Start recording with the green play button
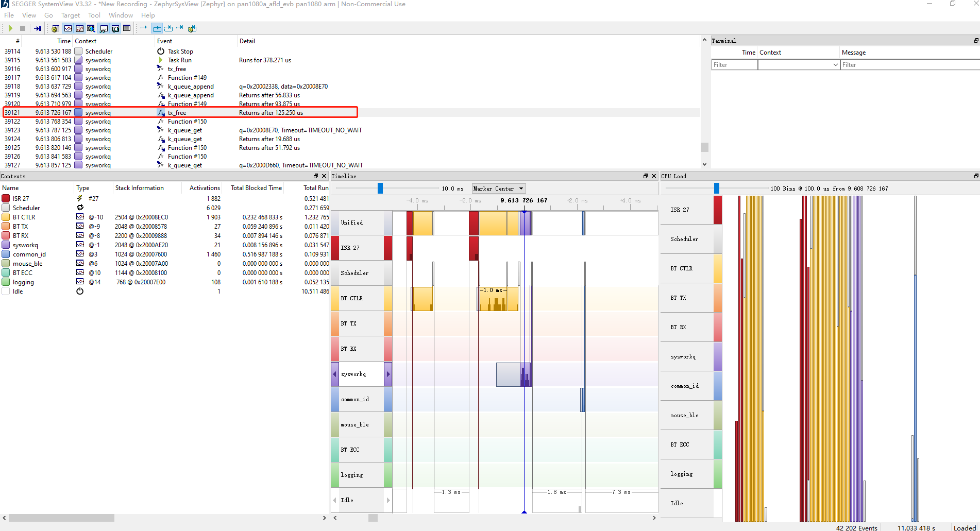This screenshot has width=980, height=531. point(10,28)
